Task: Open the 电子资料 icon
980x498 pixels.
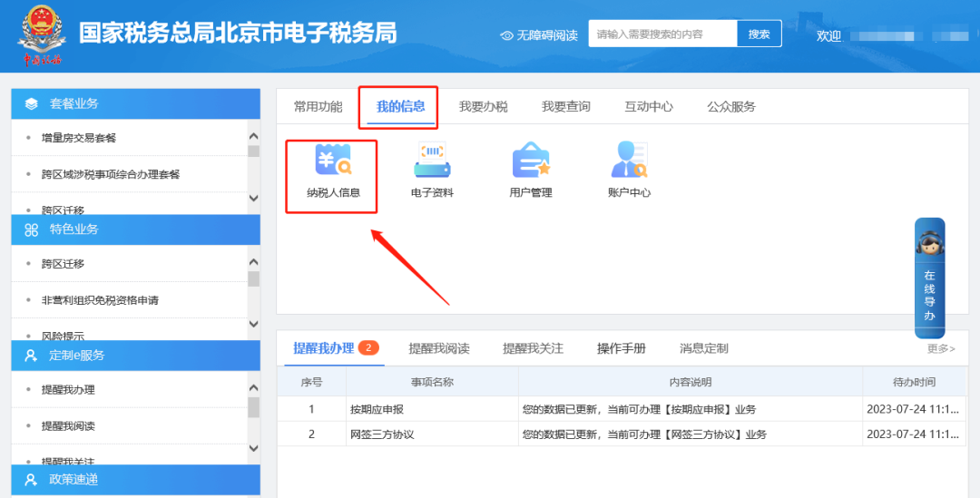Action: [x=432, y=161]
